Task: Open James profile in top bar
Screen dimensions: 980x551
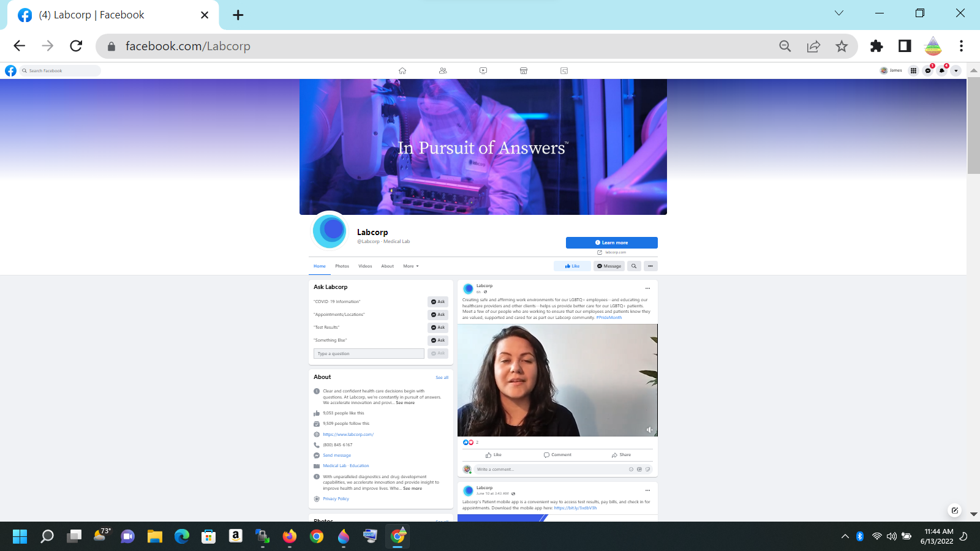Action: point(891,70)
